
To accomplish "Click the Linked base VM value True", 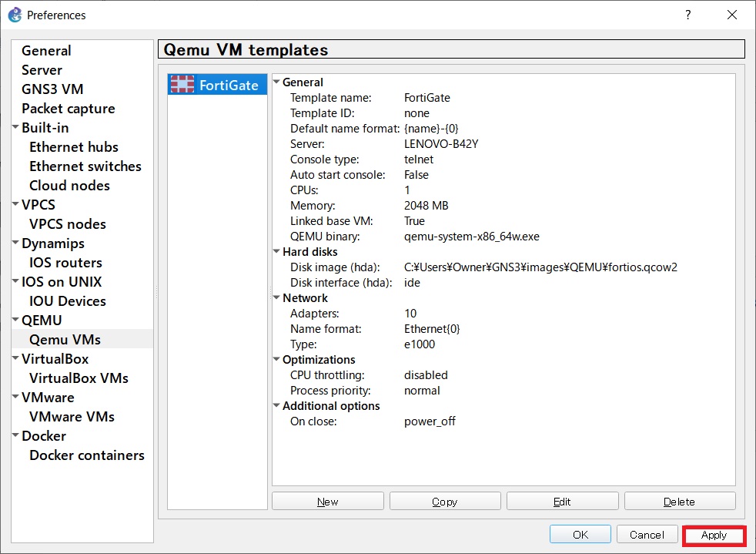I will (x=414, y=221).
